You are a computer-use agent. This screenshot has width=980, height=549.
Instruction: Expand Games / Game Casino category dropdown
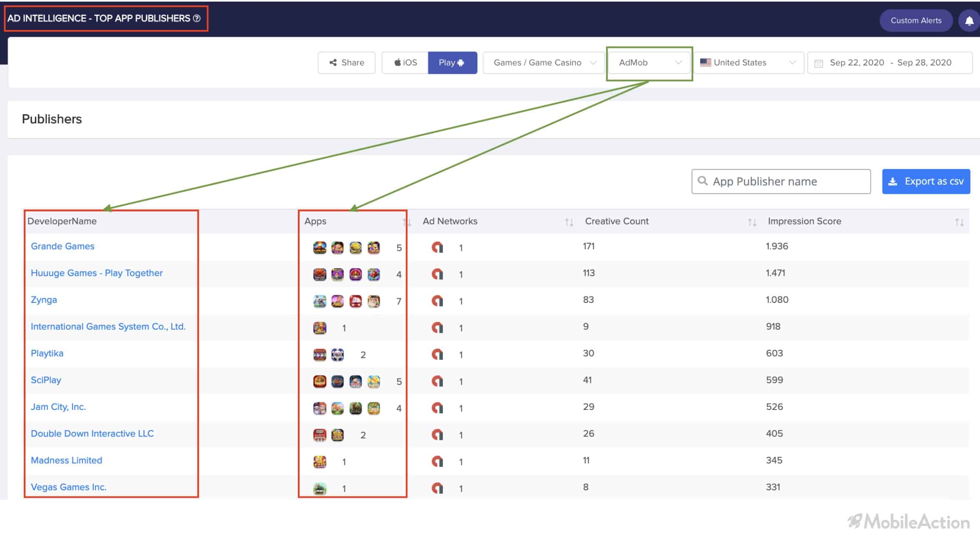click(x=544, y=62)
